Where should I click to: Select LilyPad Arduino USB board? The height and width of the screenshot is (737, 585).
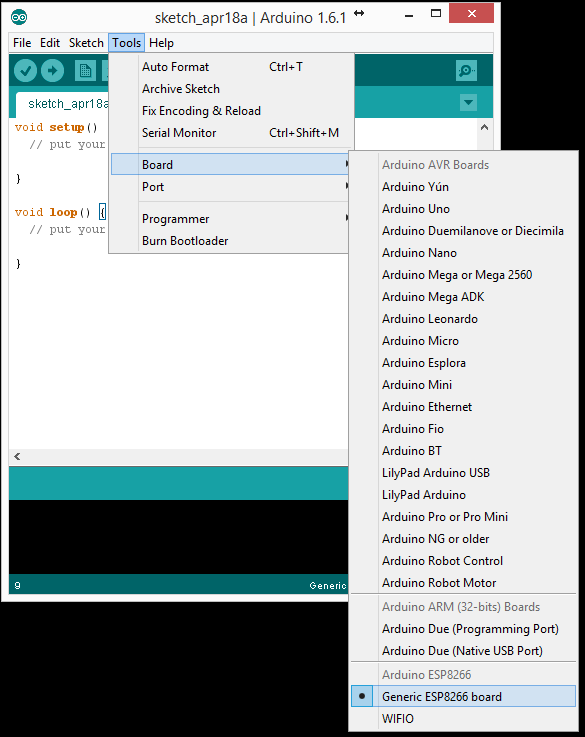pyautogui.click(x=463, y=473)
